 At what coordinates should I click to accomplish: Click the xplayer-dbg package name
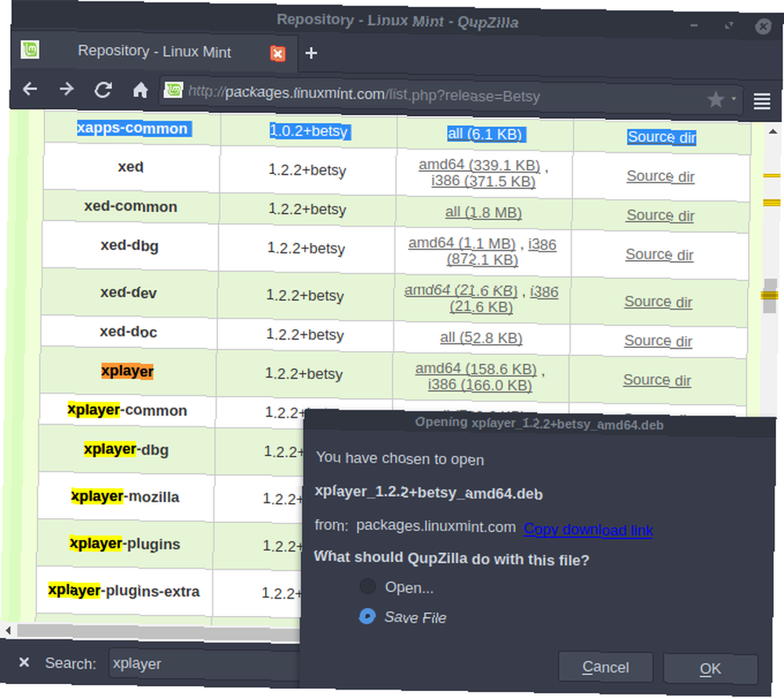[126, 449]
